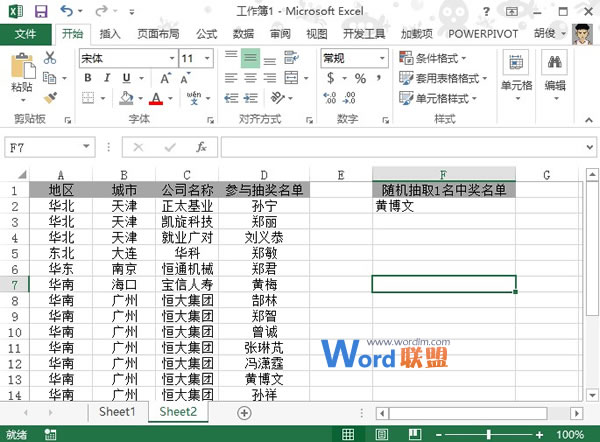Select the Format Painter brush
The height and width of the screenshot is (442, 600).
coord(50,98)
